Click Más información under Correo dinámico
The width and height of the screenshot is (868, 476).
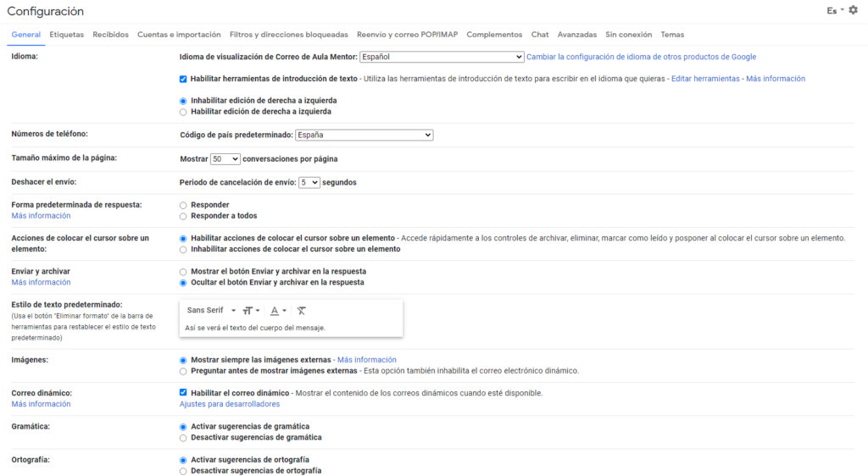pyautogui.click(x=41, y=404)
